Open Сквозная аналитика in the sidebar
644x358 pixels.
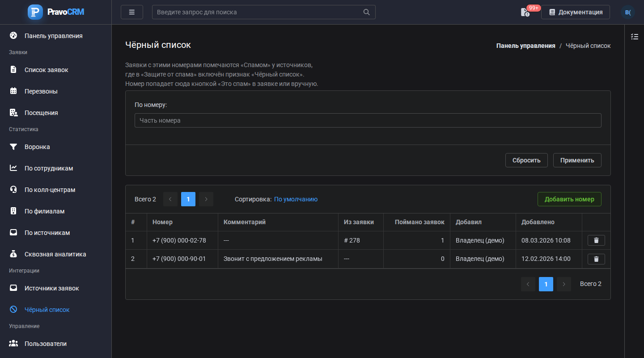point(55,254)
